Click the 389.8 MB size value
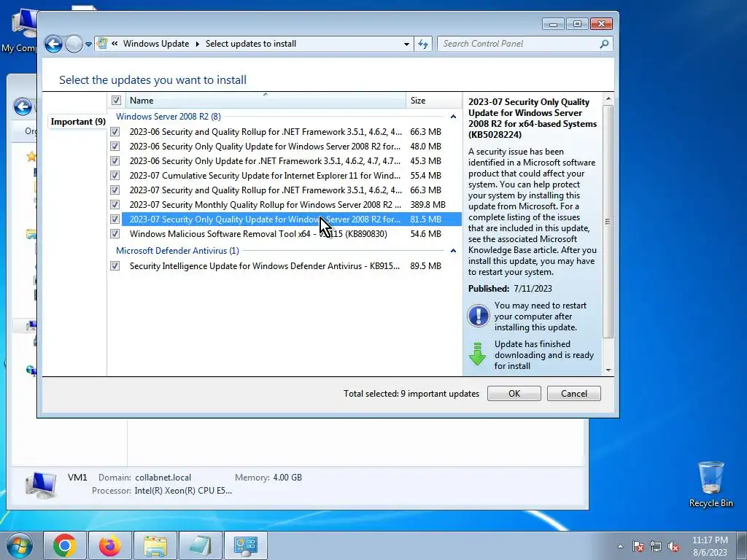747x560 pixels. [x=427, y=205]
